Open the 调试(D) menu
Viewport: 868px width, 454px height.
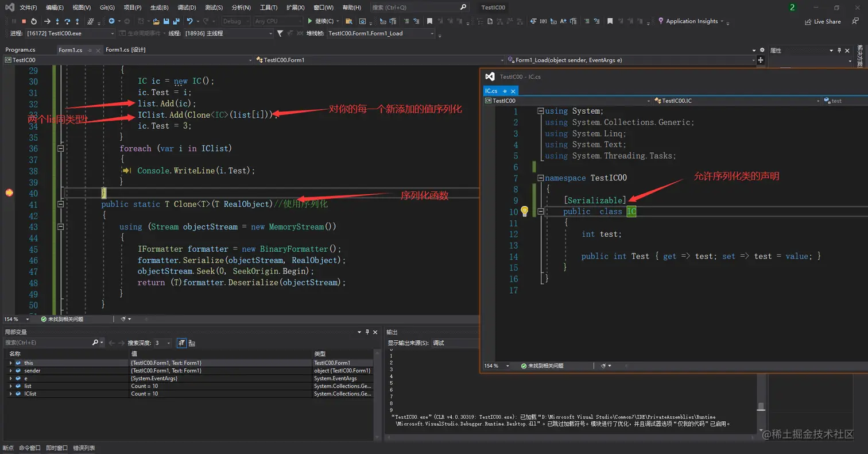[x=187, y=7]
